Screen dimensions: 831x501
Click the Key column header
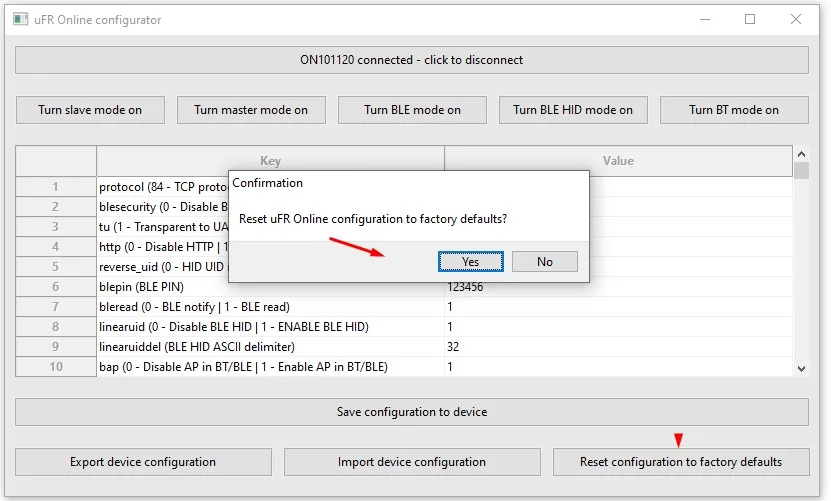click(270, 161)
